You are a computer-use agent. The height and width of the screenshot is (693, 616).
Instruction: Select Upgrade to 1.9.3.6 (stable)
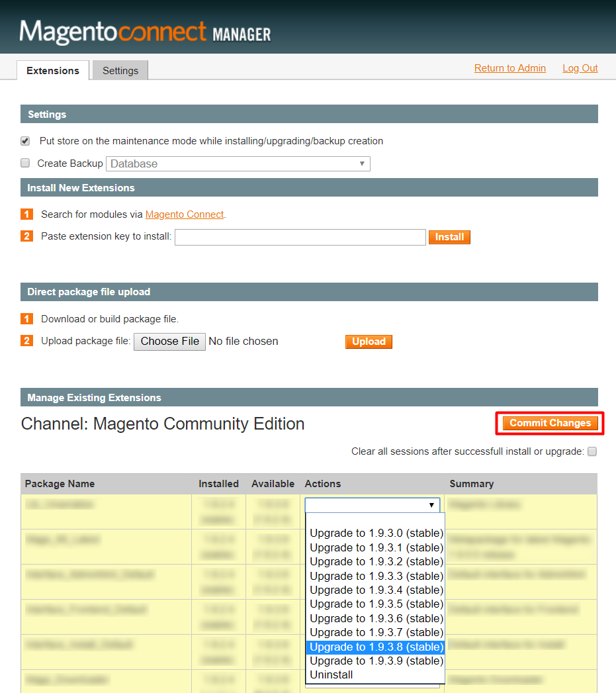point(376,618)
